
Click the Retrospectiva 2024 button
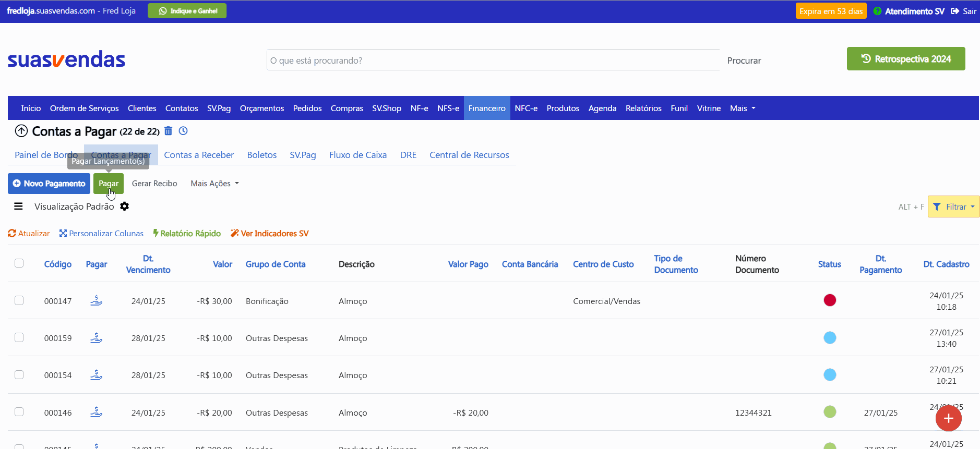click(x=906, y=59)
